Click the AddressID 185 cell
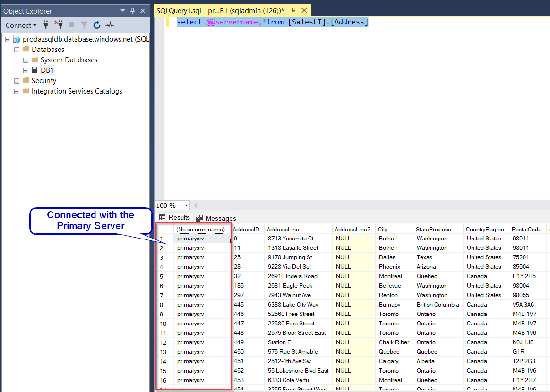 (x=248, y=286)
